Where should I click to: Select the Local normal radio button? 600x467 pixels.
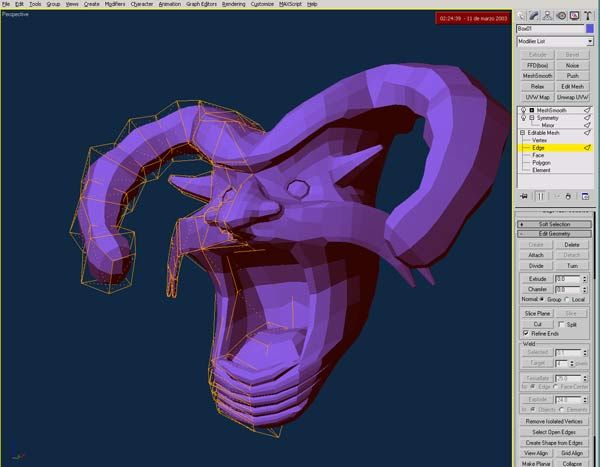pyautogui.click(x=567, y=299)
